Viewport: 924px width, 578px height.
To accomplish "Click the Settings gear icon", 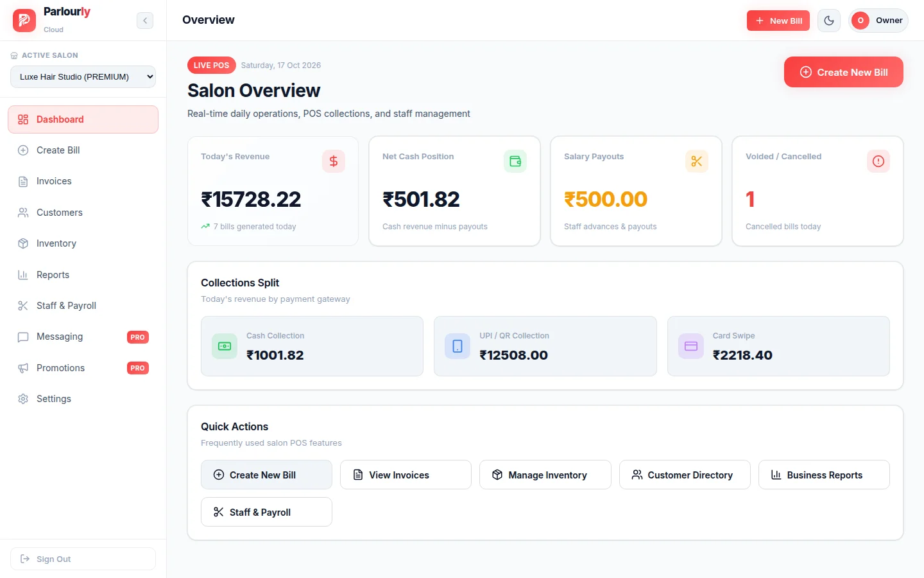I will point(23,399).
